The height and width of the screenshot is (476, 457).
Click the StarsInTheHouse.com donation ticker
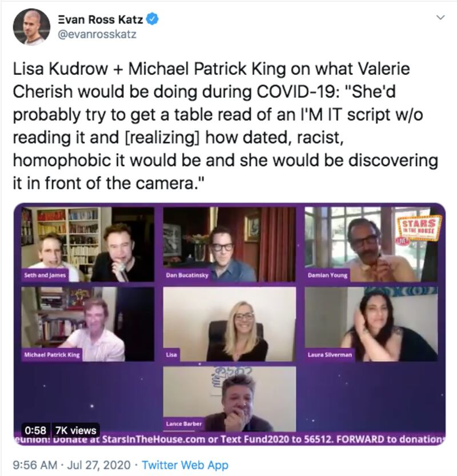(230, 439)
